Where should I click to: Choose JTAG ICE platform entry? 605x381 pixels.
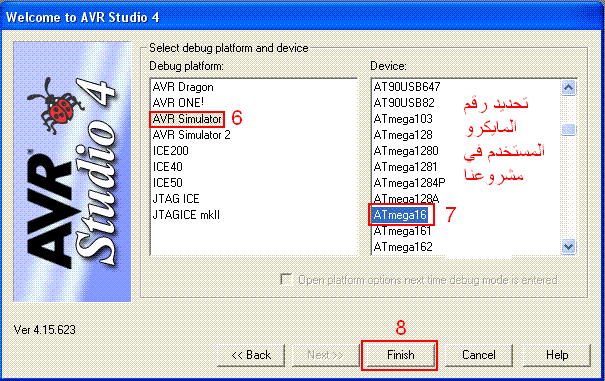(x=176, y=199)
